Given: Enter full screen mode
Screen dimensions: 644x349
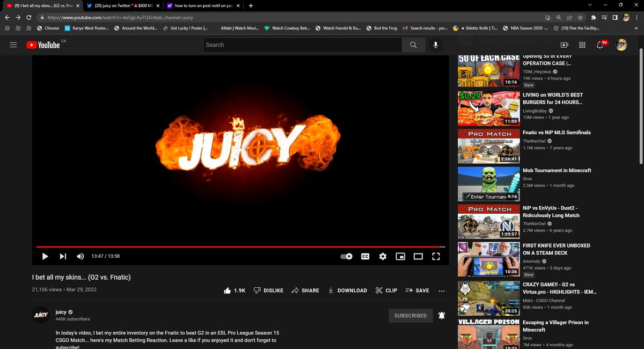Looking at the screenshot, I should point(436,257).
